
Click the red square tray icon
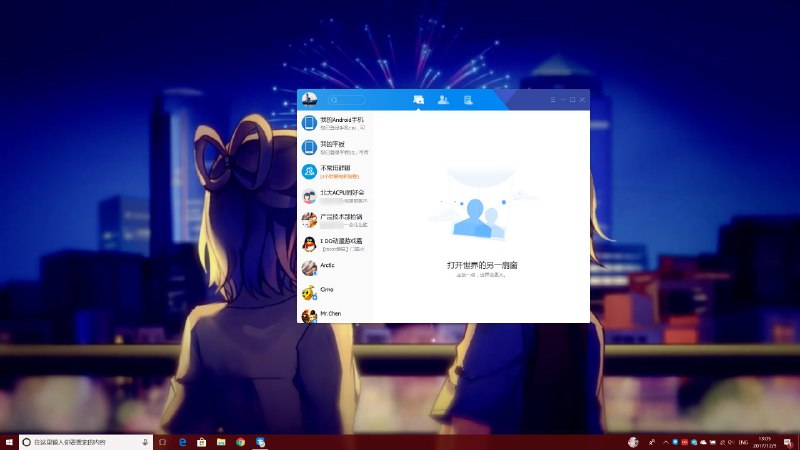685,442
